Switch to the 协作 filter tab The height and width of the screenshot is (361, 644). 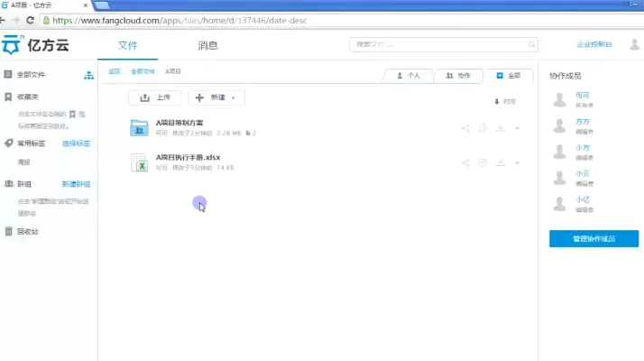(x=458, y=76)
